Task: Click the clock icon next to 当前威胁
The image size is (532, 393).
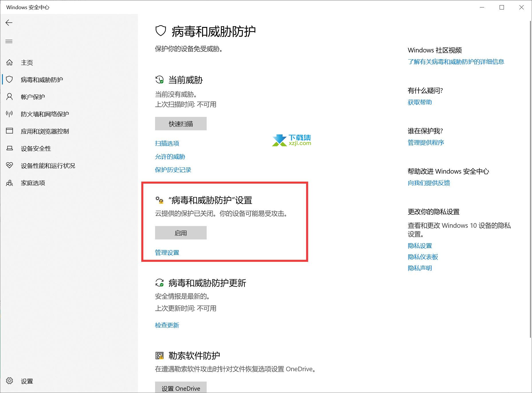Action: [159, 80]
